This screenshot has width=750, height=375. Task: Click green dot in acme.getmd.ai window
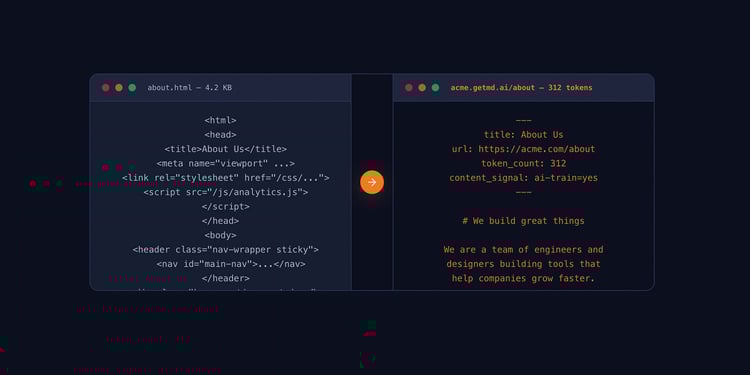click(435, 88)
